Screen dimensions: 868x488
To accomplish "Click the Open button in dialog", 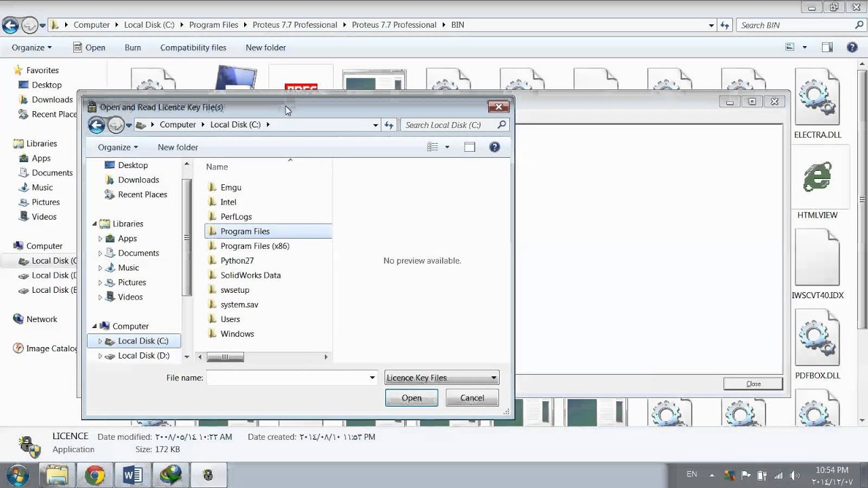I will [412, 398].
